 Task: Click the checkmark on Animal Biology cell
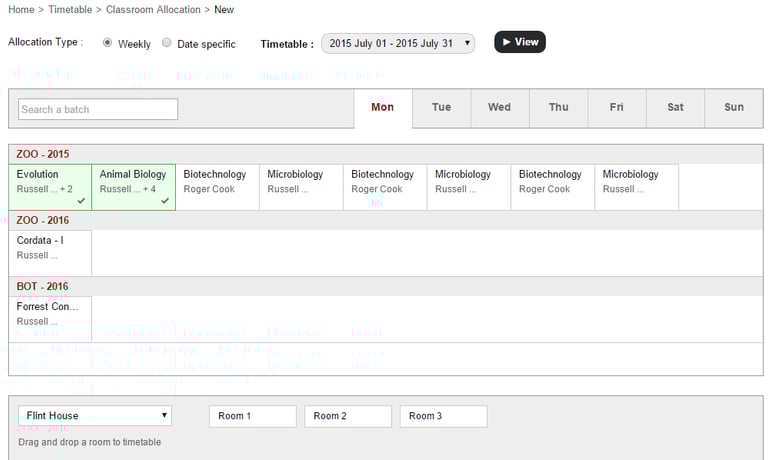[x=165, y=200]
